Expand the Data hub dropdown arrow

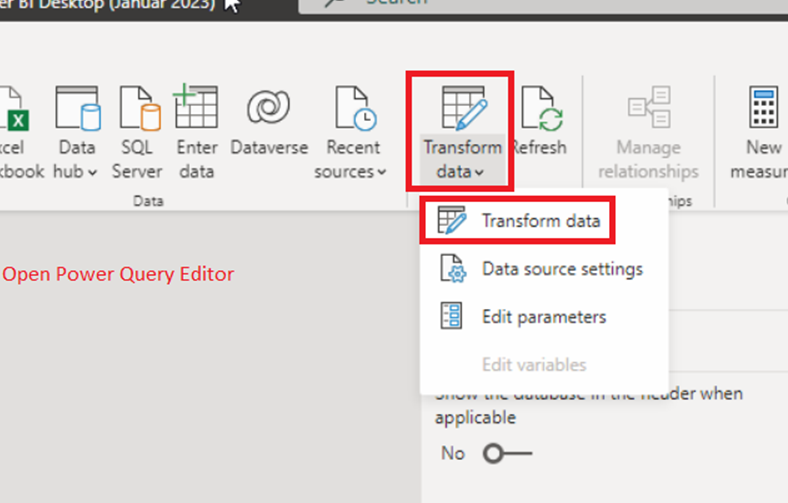pyautogui.click(x=93, y=172)
